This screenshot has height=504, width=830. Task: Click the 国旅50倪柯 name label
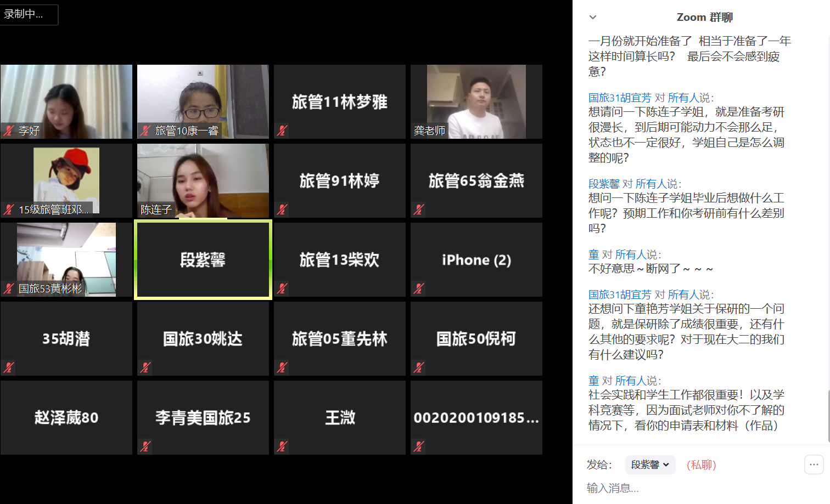[476, 338]
